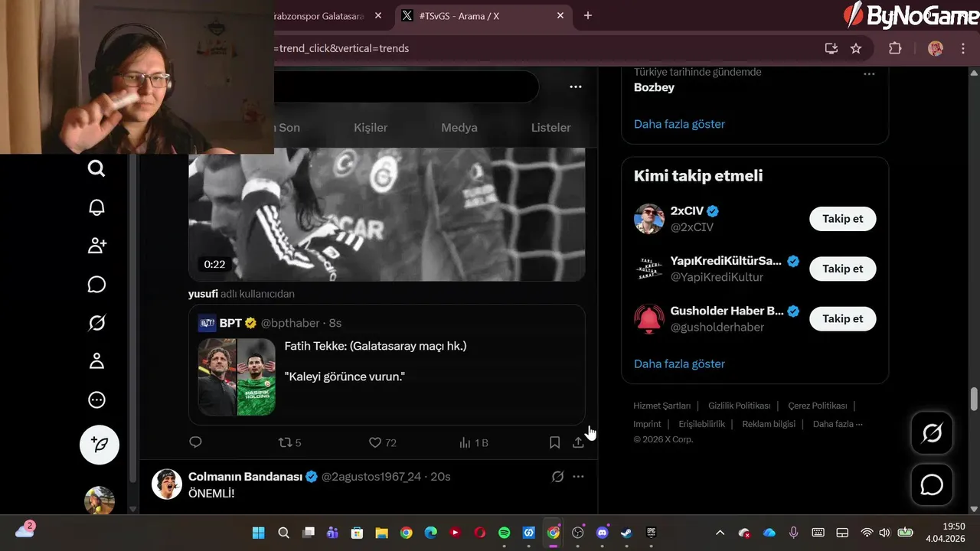Open the Bozbey trending topic
The width and height of the screenshot is (980, 551).
click(654, 87)
